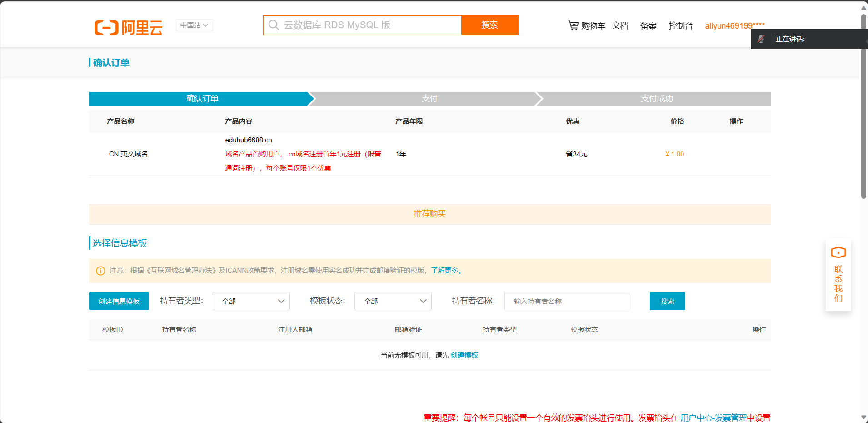Click the 邮箱验证 column header
The width and height of the screenshot is (868, 423).
409,330
